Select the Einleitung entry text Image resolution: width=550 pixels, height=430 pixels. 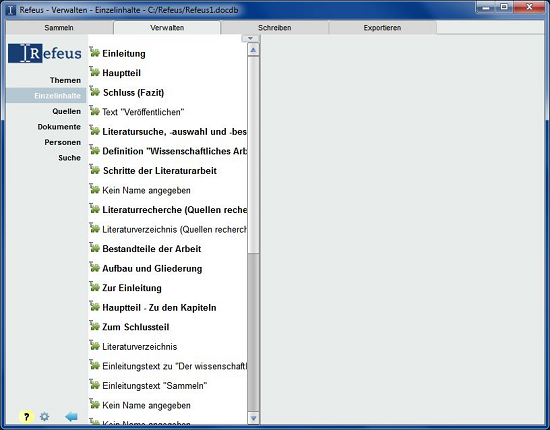(x=124, y=54)
